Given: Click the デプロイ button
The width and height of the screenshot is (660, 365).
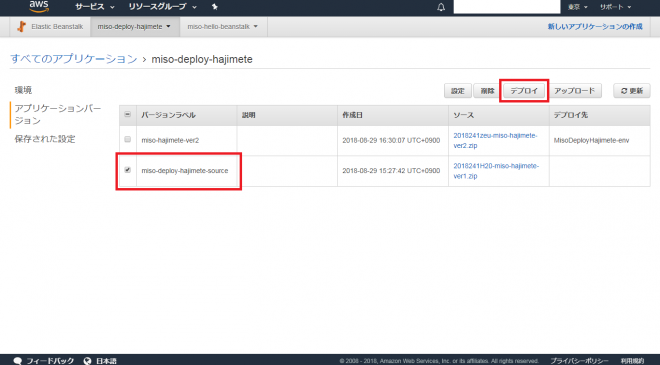Looking at the screenshot, I should click(x=524, y=91).
